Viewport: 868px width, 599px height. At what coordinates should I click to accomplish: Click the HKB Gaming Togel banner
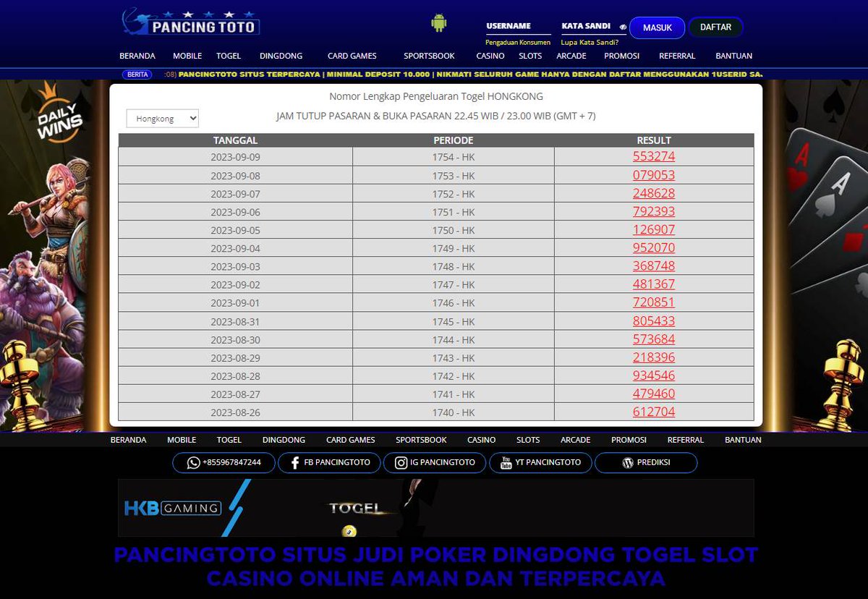coord(436,508)
